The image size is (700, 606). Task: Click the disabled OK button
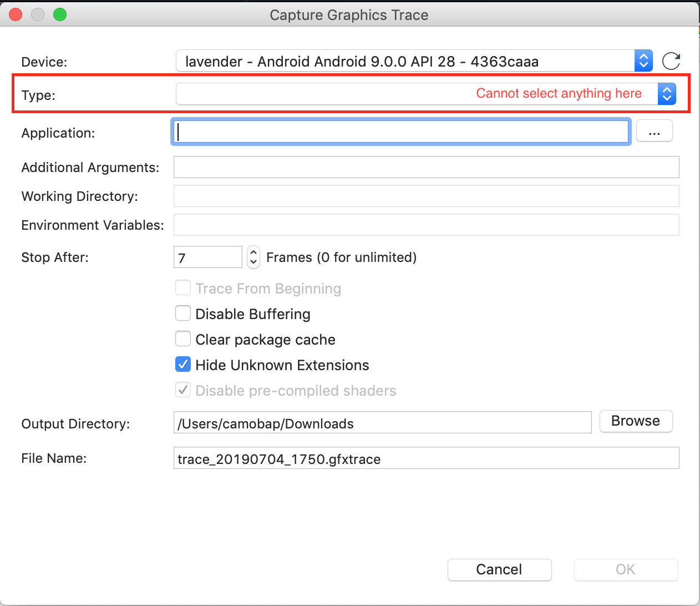(x=625, y=569)
